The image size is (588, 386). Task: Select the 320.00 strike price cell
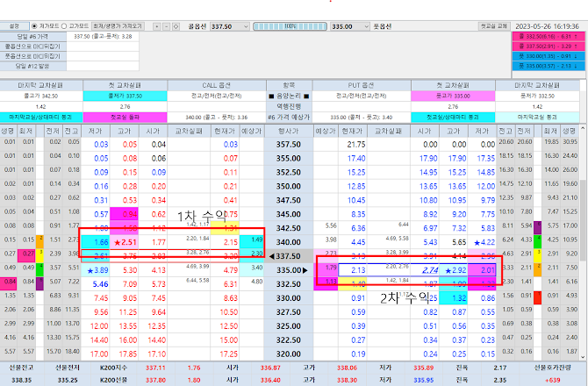[289, 354]
